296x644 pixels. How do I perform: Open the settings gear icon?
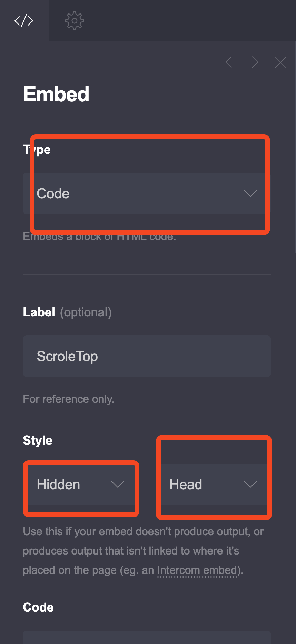pyautogui.click(x=74, y=21)
